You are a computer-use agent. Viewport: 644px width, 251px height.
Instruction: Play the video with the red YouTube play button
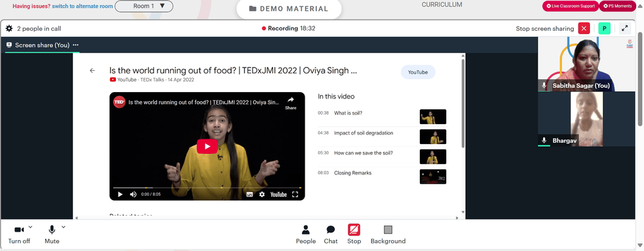click(207, 147)
